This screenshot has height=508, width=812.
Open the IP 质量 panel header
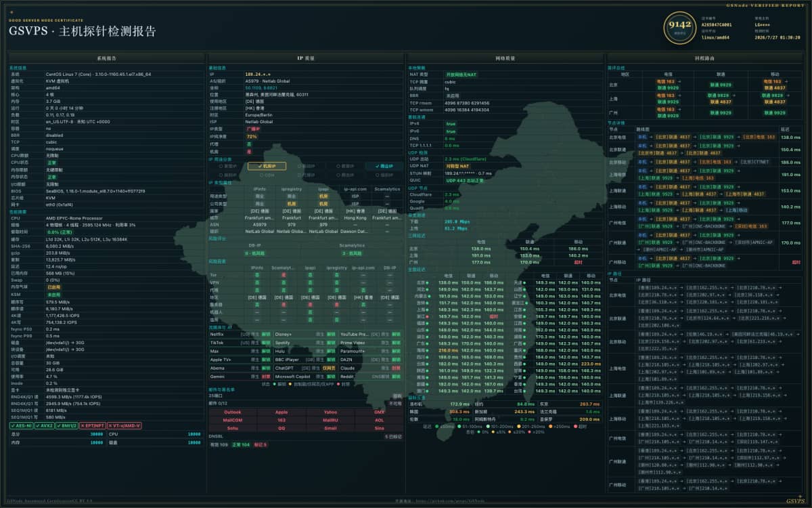coord(306,59)
